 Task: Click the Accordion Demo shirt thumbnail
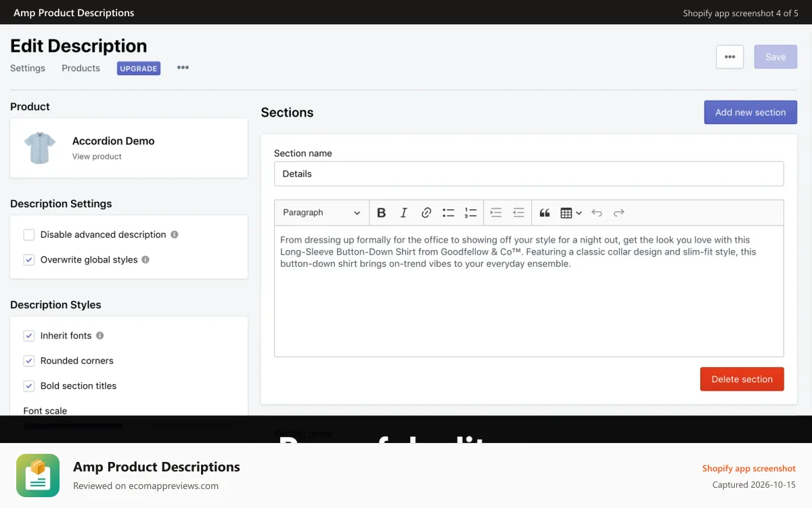pyautogui.click(x=39, y=148)
